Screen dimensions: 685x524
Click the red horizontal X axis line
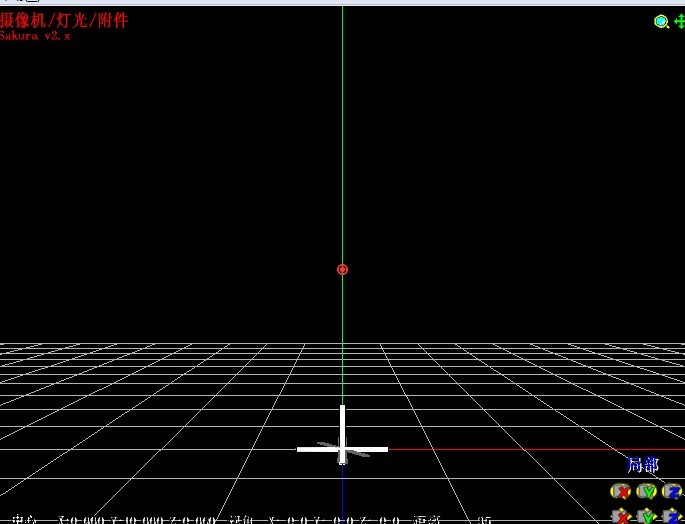pyautogui.click(x=536, y=449)
